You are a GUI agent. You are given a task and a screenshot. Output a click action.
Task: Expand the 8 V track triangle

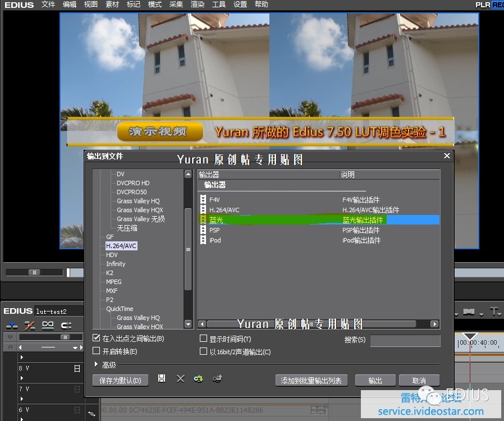22,379
